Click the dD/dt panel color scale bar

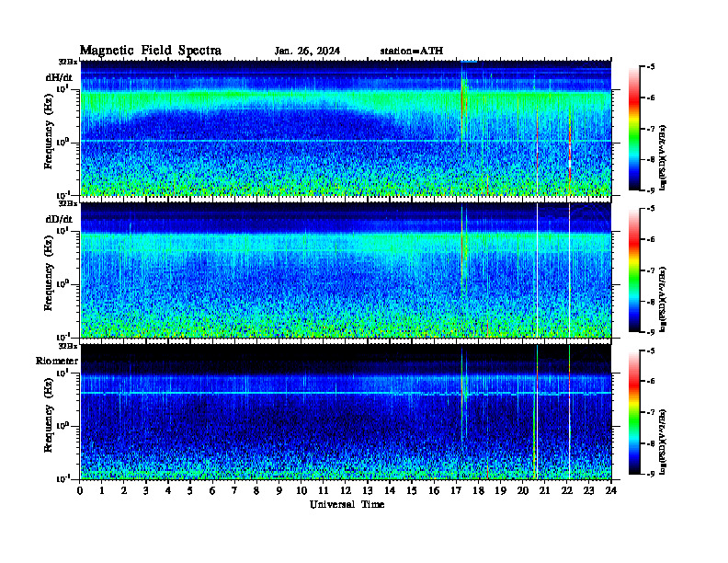pos(633,270)
